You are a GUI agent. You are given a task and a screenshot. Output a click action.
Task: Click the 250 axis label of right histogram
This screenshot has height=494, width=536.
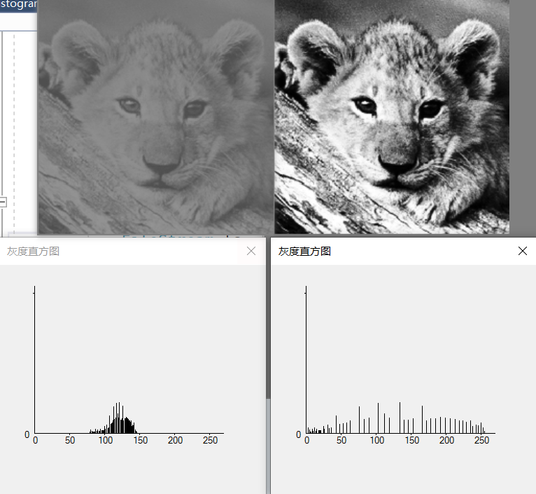482,440
